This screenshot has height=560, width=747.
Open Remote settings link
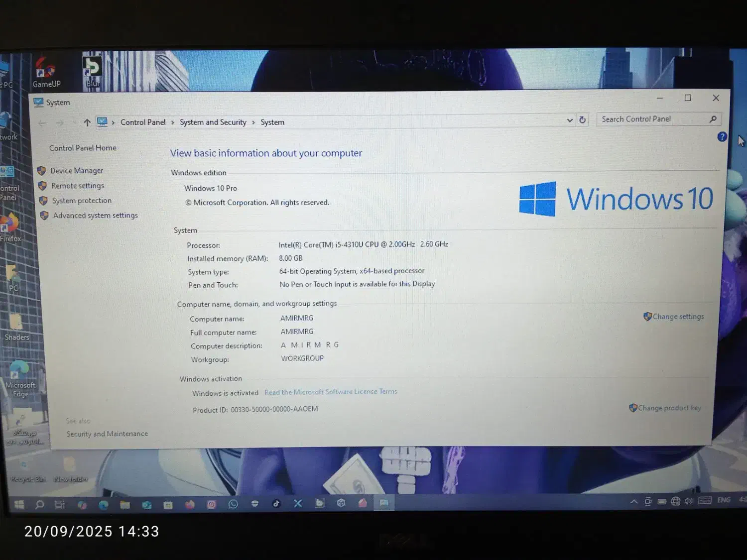[x=78, y=186]
